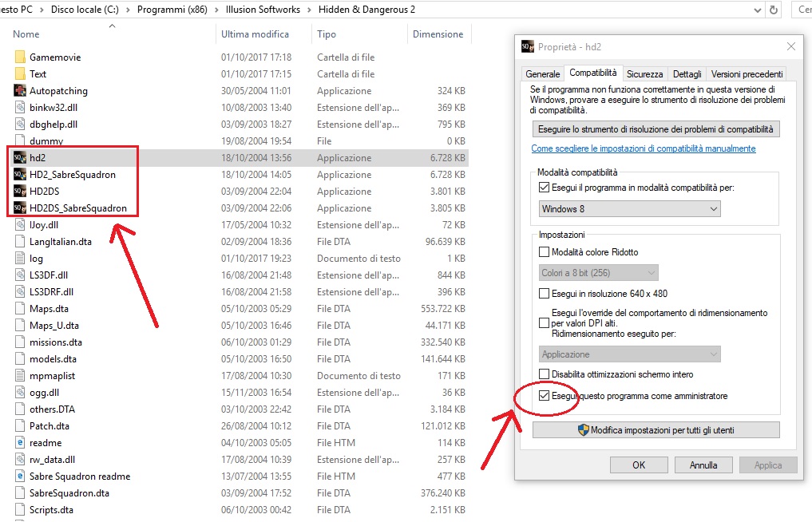The width and height of the screenshot is (812, 522).
Task: Toggle 'Esegui questo programma come amministratore' checkbox
Action: (x=545, y=396)
